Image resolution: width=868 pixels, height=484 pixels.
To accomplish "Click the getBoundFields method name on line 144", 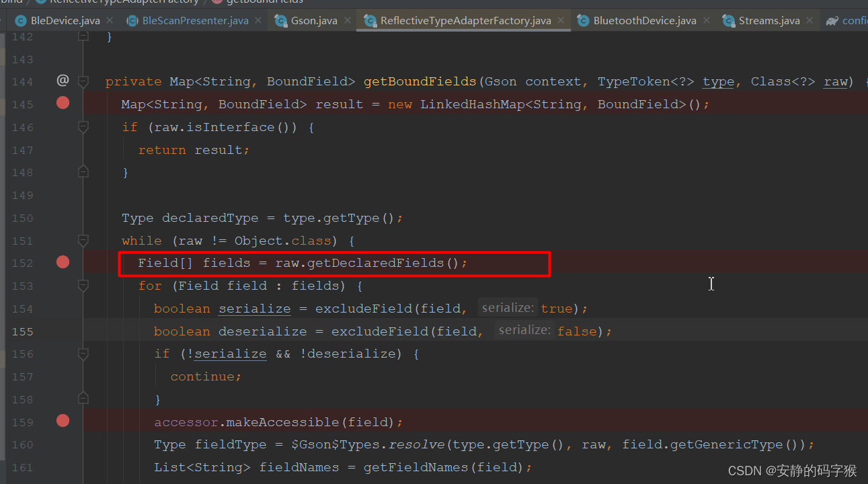I will 420,81.
